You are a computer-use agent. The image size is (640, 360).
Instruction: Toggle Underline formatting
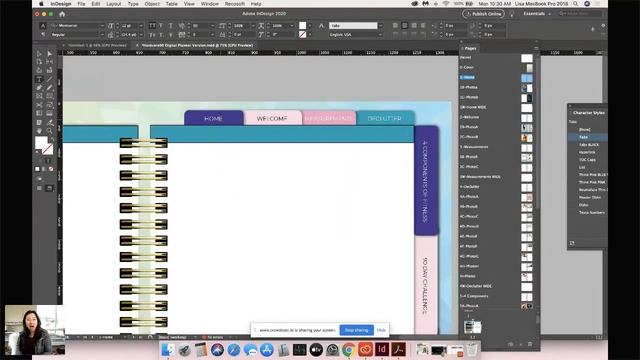[x=171, y=25]
